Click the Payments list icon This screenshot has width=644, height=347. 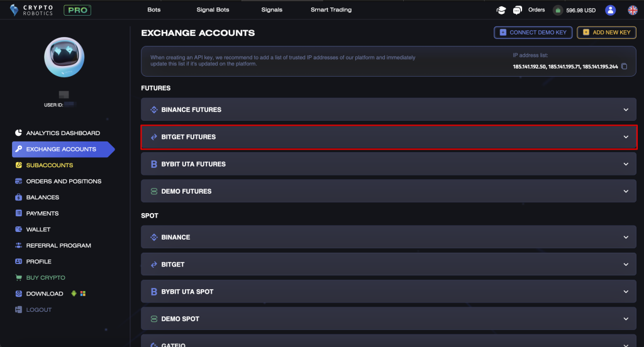coord(18,213)
